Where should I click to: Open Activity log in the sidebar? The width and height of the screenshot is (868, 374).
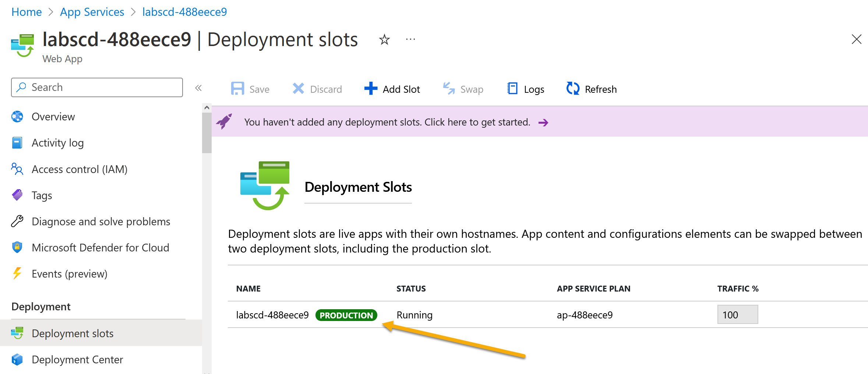click(x=57, y=143)
